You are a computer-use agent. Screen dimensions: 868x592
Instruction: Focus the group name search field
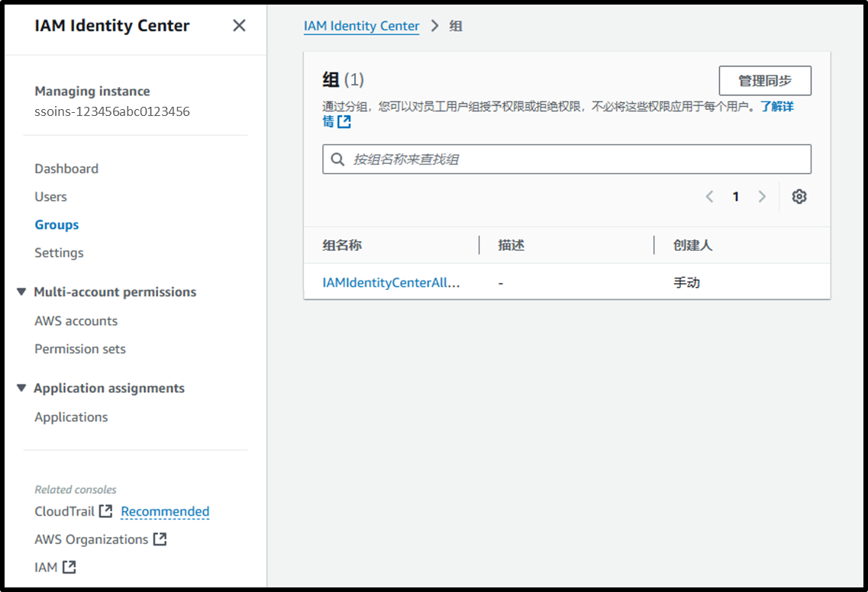[x=567, y=159]
